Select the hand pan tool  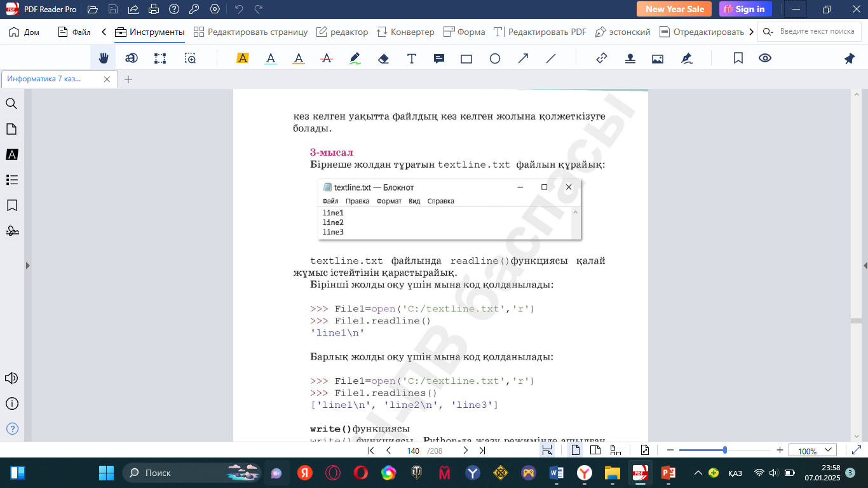tap(104, 58)
